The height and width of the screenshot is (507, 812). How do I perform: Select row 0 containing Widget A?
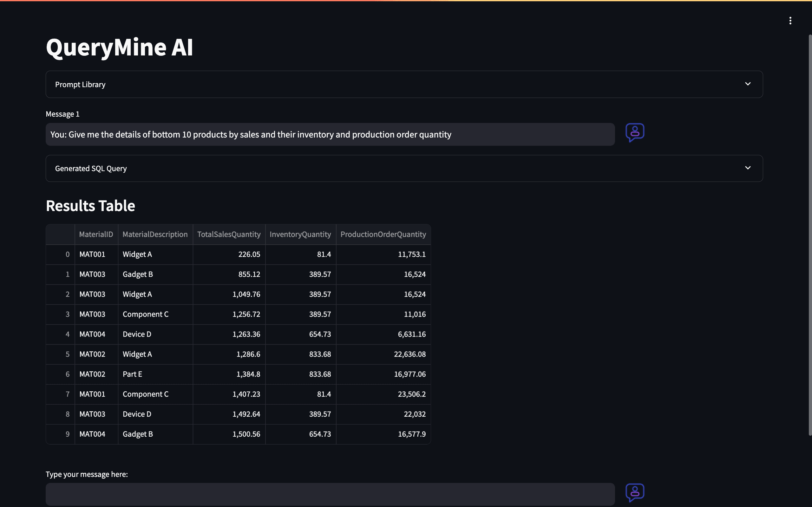click(x=137, y=254)
